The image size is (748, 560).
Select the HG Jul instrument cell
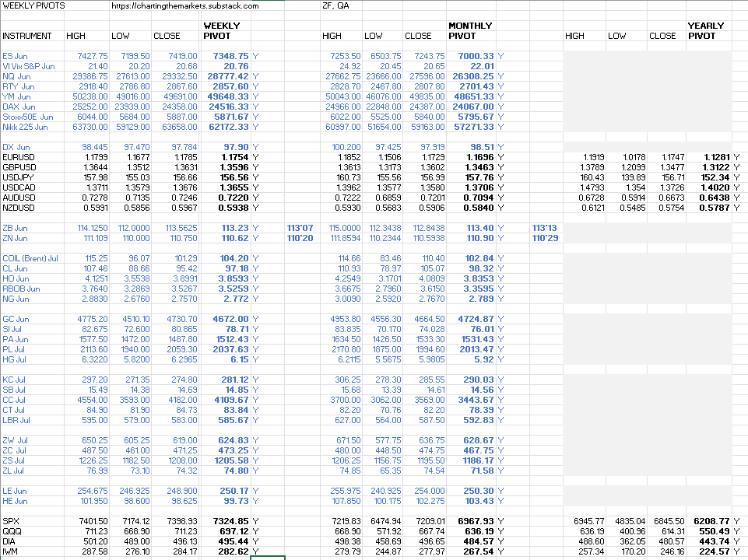14,359
